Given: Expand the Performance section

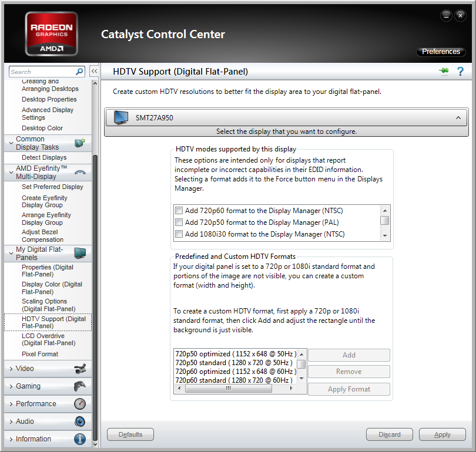Looking at the screenshot, I should tap(11, 404).
